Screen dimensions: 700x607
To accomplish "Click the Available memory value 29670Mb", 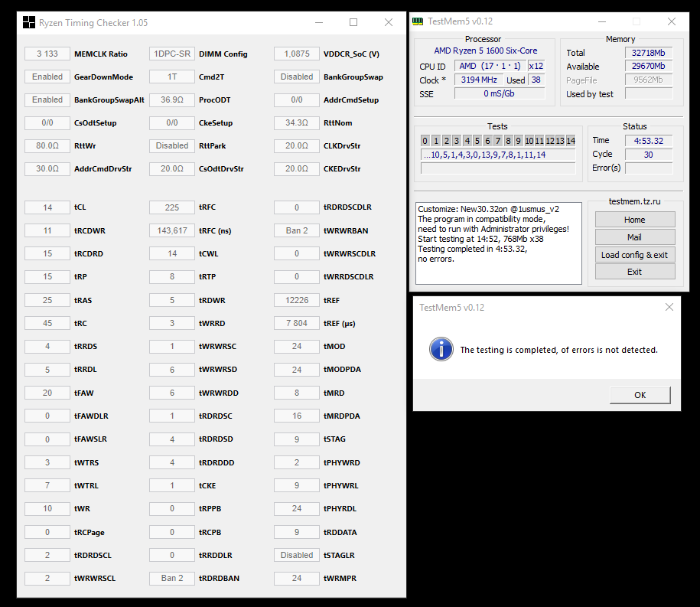I will 648,66.
